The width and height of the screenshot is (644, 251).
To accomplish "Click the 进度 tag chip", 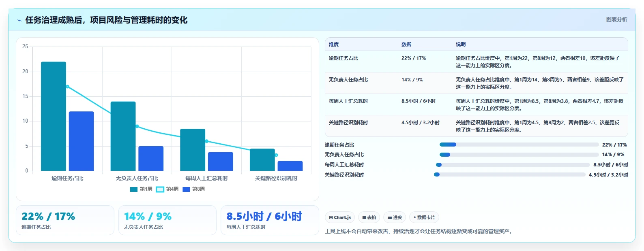I will click(x=395, y=217).
